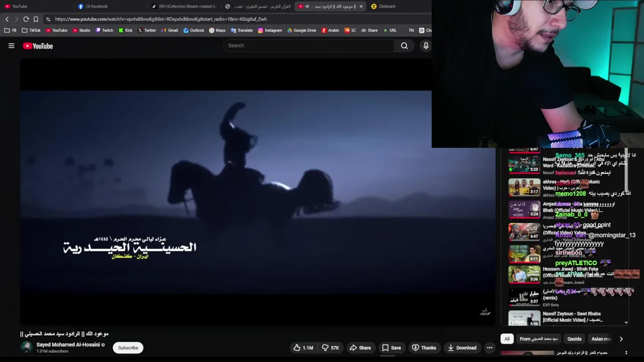Open the Gmail bookmark
Image resolution: width=644 pixels, height=362 pixels.
pyautogui.click(x=170, y=30)
